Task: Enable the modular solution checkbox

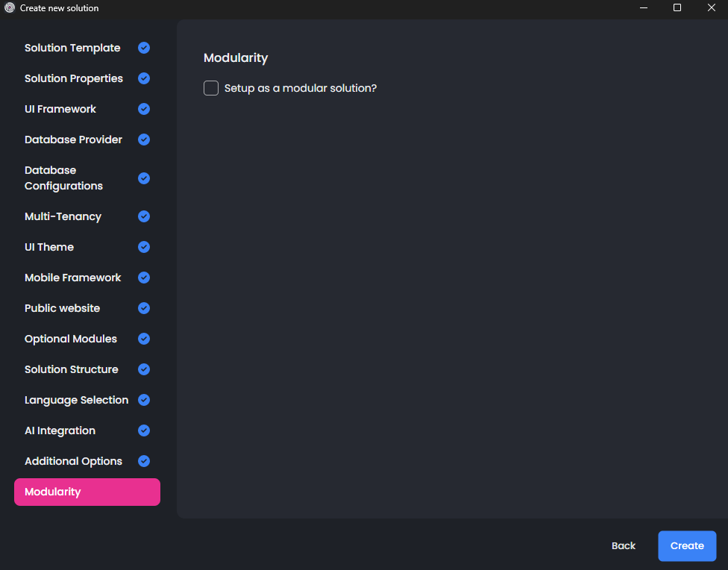Action: (211, 88)
